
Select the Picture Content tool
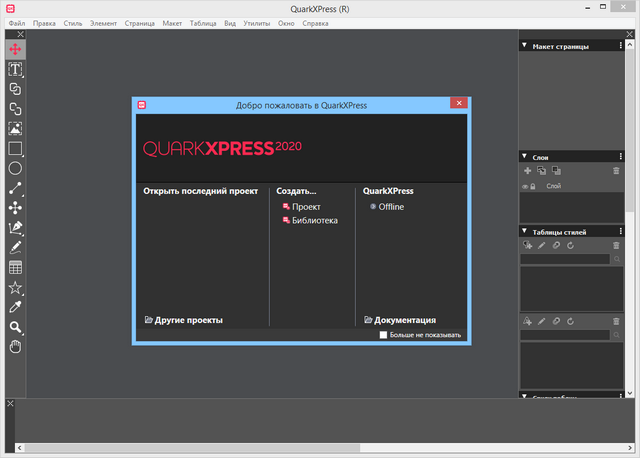[15, 129]
